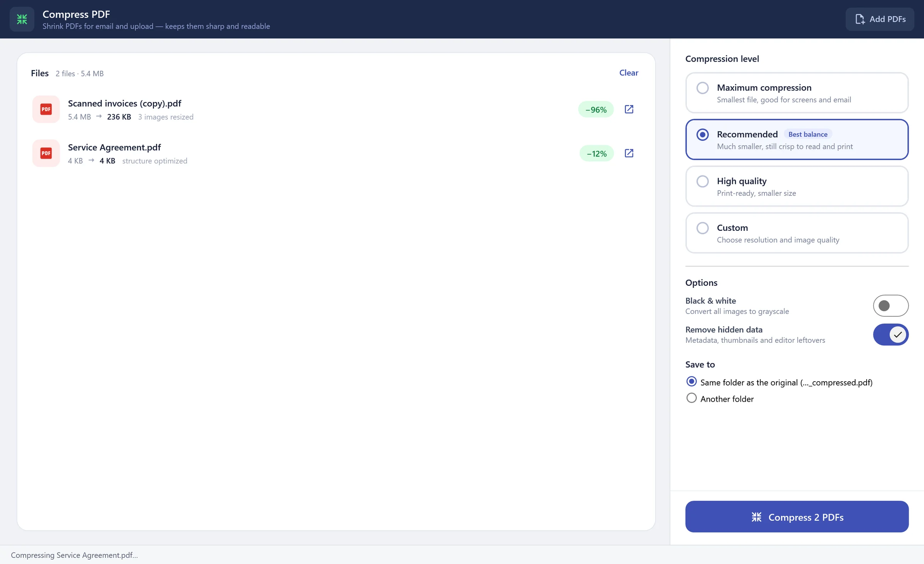
Task: Click the Compress PDF title text
Action: click(x=76, y=14)
